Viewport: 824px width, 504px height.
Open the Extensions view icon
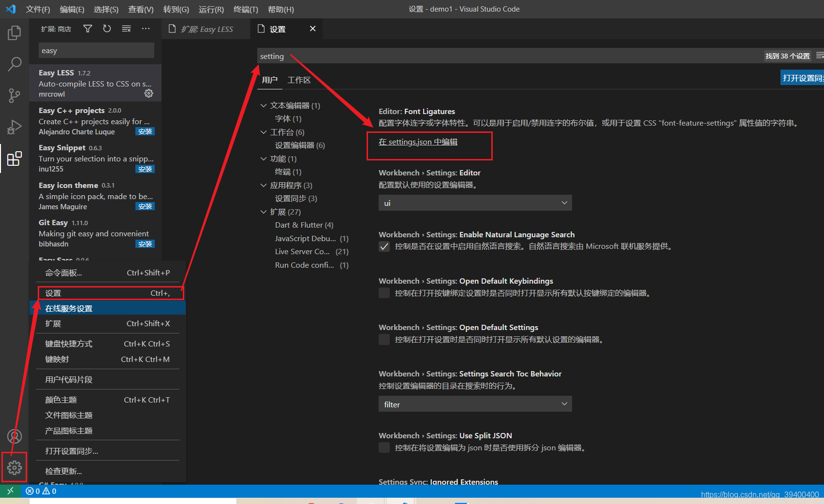(15, 158)
